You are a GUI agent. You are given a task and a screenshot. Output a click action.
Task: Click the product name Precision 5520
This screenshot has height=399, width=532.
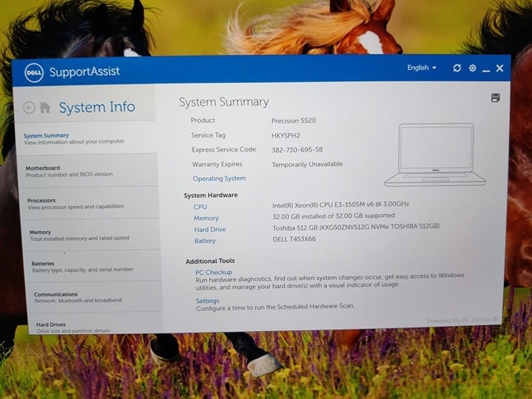[293, 120]
